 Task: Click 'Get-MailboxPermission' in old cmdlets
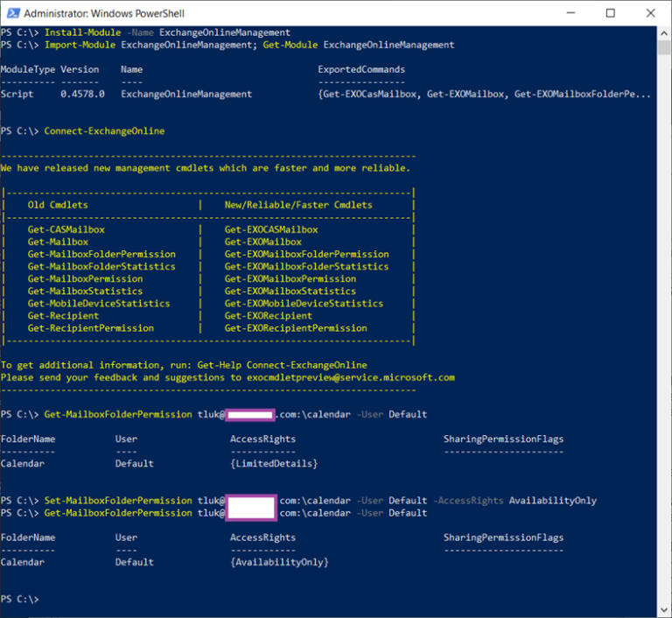85,278
